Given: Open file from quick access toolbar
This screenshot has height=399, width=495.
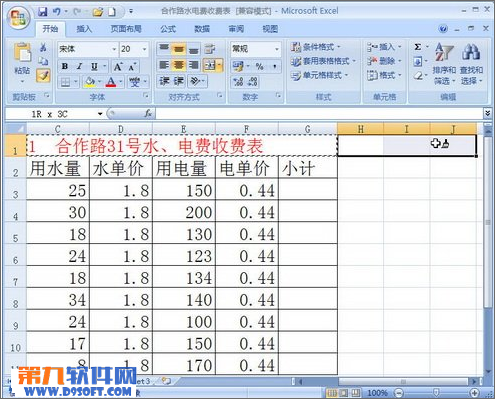Looking at the screenshot, I should [98, 12].
